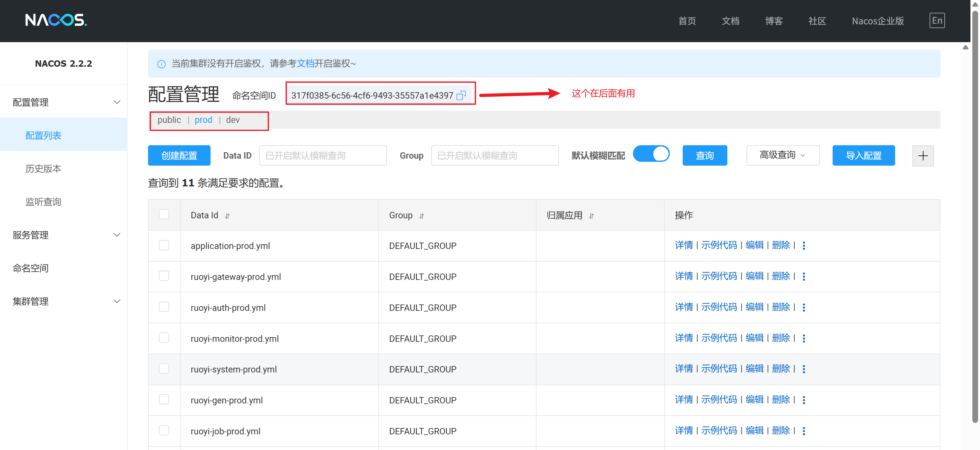Tick checkbox for ruoyi-auth-prod.yml
The width and height of the screenshot is (980, 450).
click(164, 307)
